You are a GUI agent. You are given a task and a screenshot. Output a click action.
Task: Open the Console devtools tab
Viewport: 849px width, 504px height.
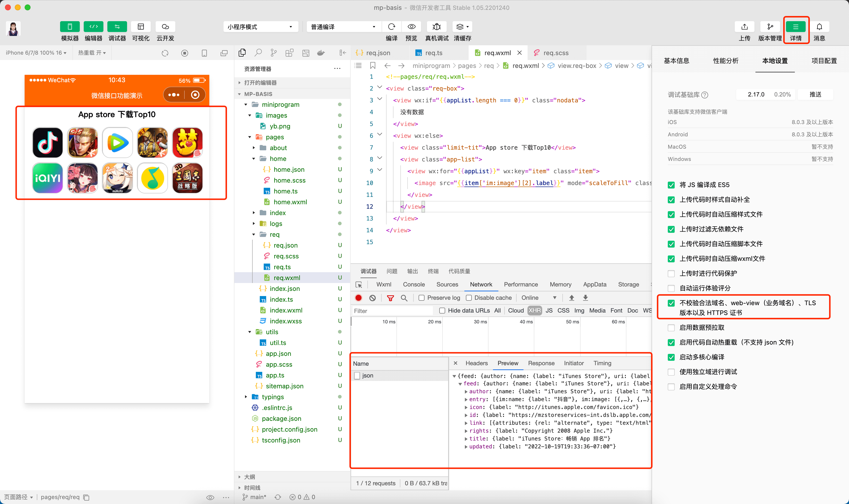(414, 284)
